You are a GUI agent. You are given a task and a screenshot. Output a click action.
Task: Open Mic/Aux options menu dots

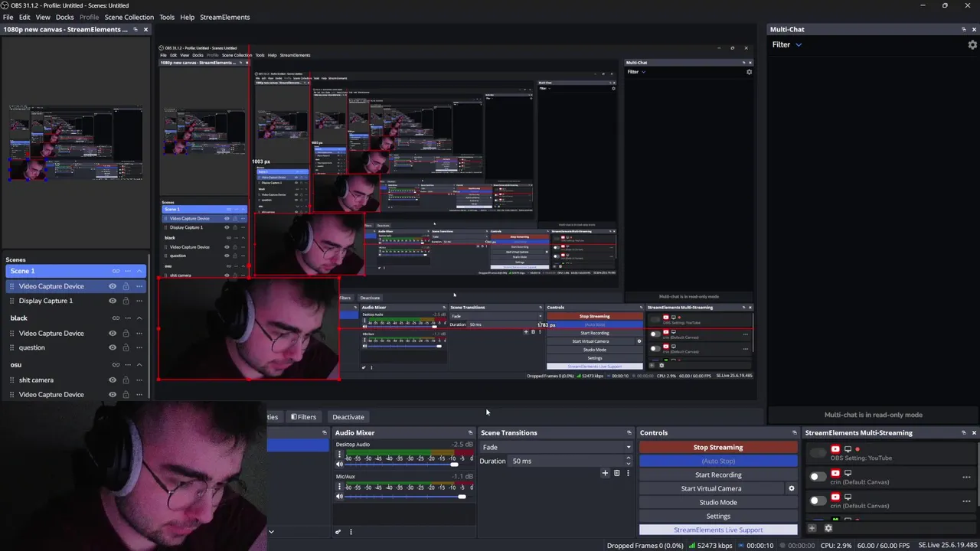339,487
